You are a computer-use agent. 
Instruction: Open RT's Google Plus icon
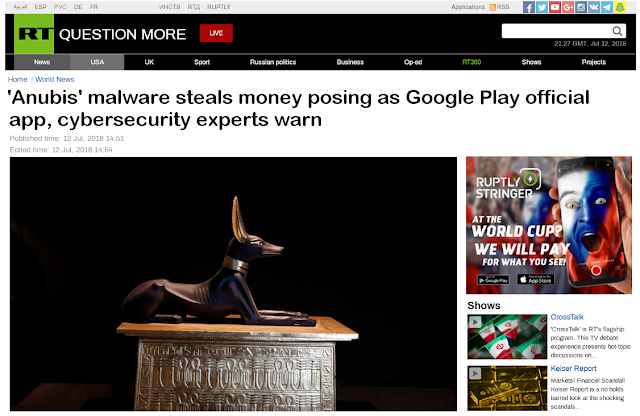[568, 7]
